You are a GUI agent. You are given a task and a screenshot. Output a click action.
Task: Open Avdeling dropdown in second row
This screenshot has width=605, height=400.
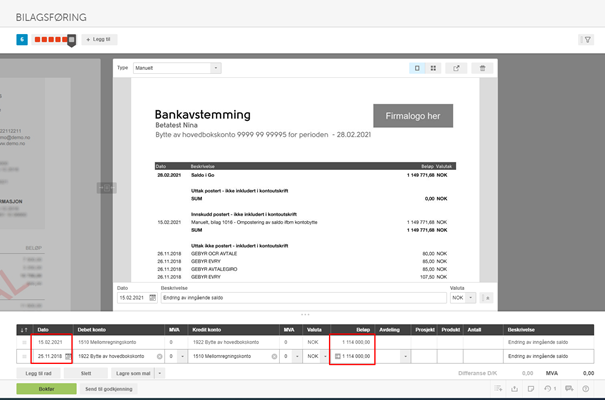coord(405,356)
